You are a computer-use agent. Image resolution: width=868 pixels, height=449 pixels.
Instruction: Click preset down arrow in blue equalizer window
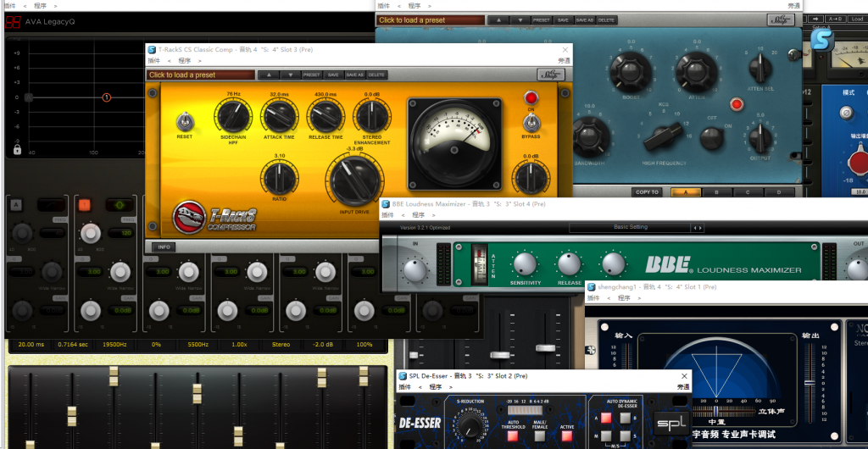[520, 19]
